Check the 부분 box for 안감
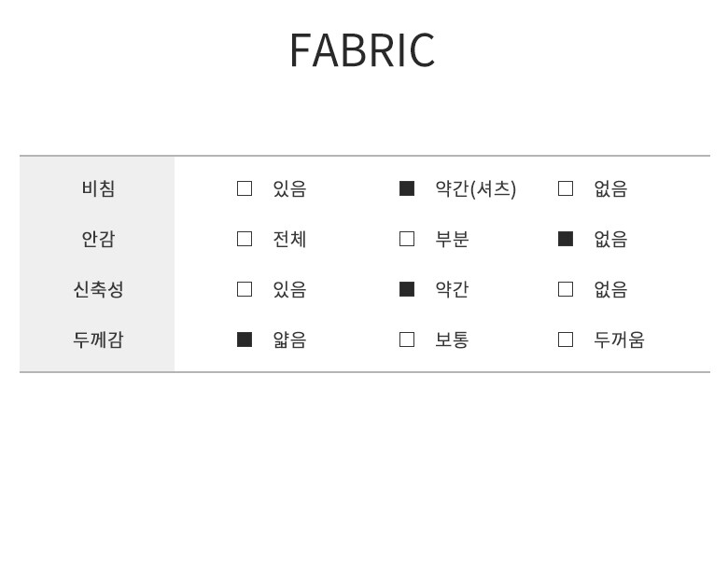The image size is (728, 582). (407, 239)
